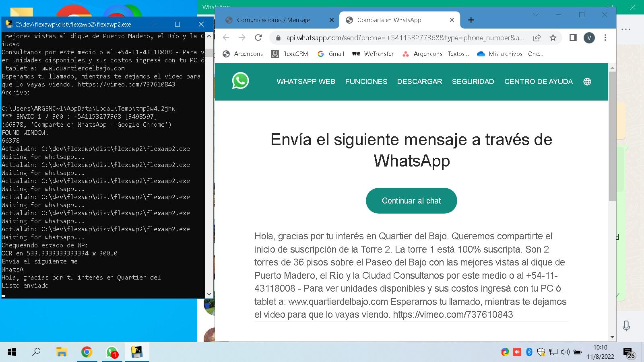Open WHATSAPP WEB menu item
This screenshot has height=362, width=644.
(306, 82)
